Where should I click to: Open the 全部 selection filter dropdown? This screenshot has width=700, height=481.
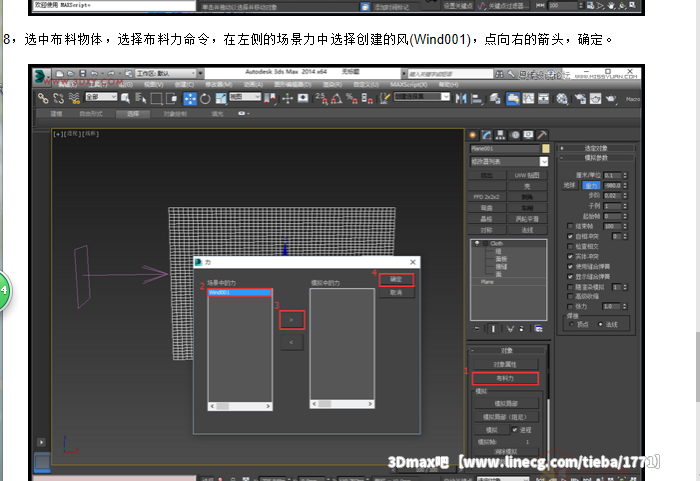(x=101, y=97)
